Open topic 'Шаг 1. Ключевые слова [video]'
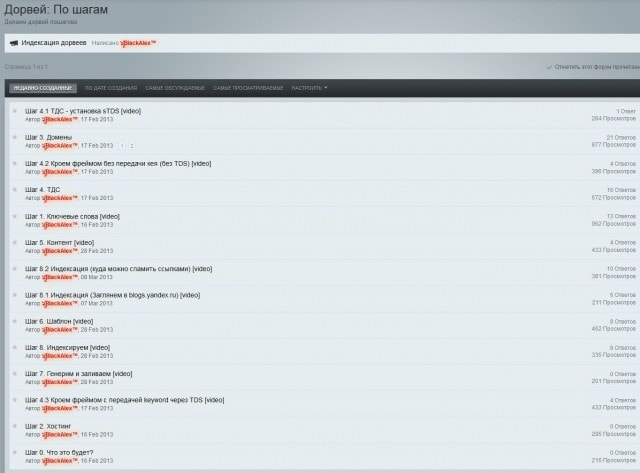Viewport: 640px width, 473px height. point(72,216)
